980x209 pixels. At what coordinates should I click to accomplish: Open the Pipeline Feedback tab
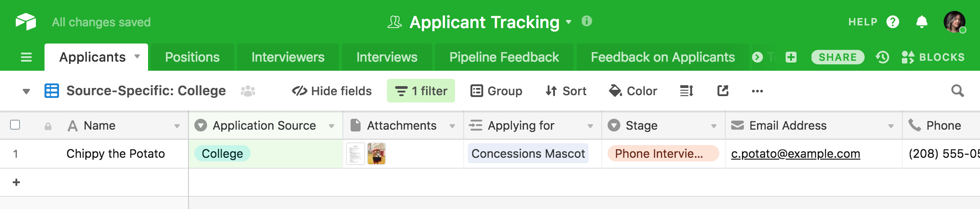pos(504,57)
